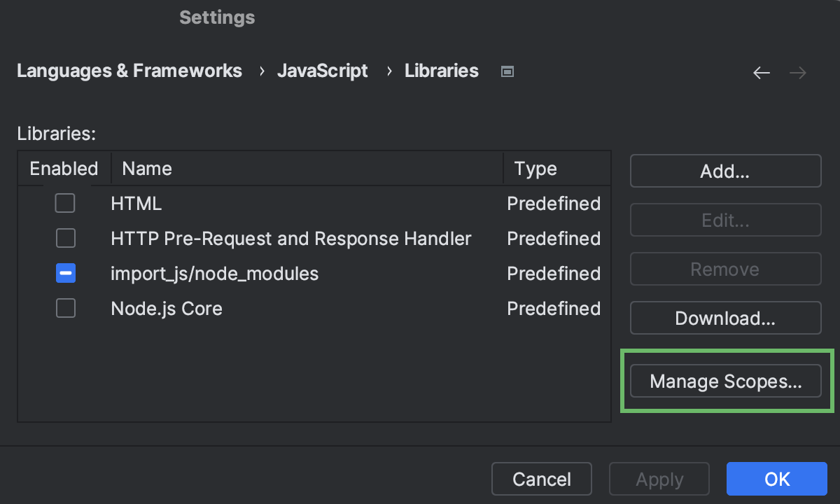Enable the Node.js Core library
The width and height of the screenshot is (840, 504).
[65, 308]
